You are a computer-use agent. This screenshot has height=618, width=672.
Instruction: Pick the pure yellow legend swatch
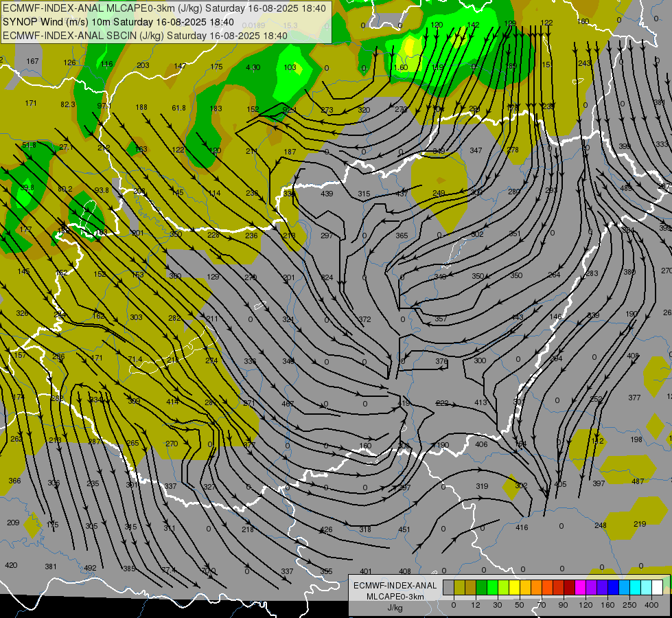pos(515,588)
